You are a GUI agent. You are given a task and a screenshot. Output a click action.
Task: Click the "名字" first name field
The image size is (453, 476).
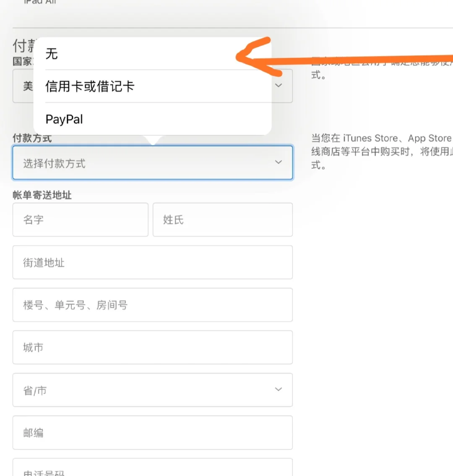click(80, 220)
